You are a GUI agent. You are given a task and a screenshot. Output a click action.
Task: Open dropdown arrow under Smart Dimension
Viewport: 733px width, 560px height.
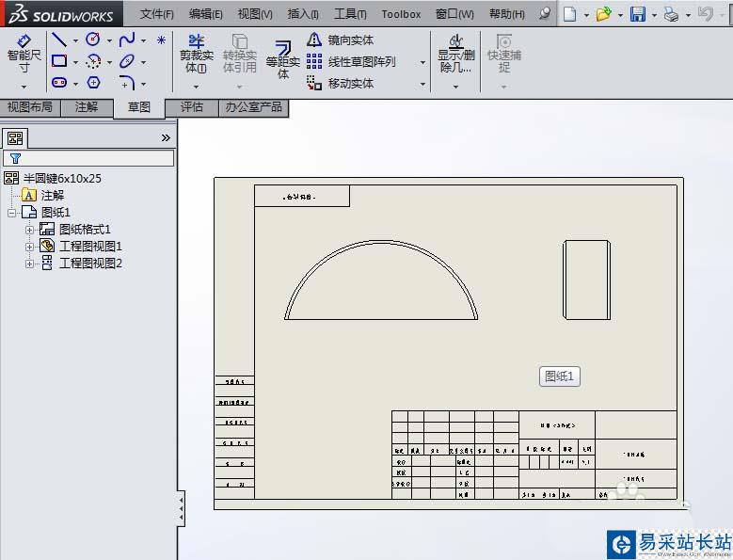pyautogui.click(x=24, y=87)
